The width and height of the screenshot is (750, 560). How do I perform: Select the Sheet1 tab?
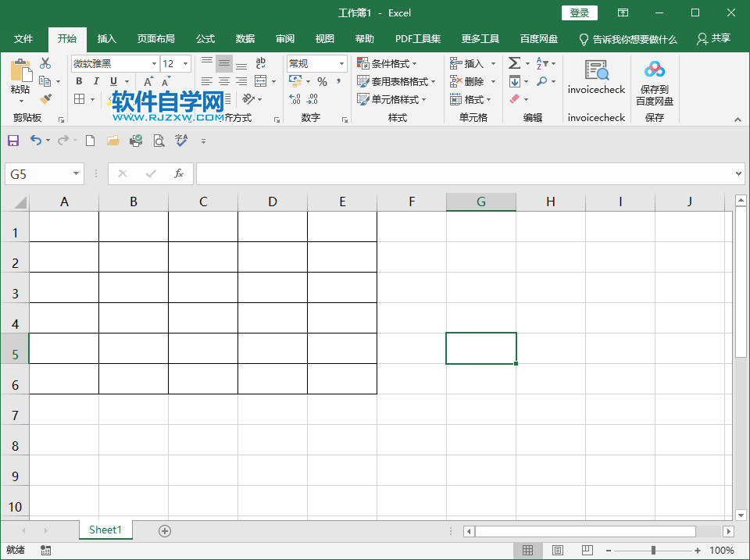[105, 530]
